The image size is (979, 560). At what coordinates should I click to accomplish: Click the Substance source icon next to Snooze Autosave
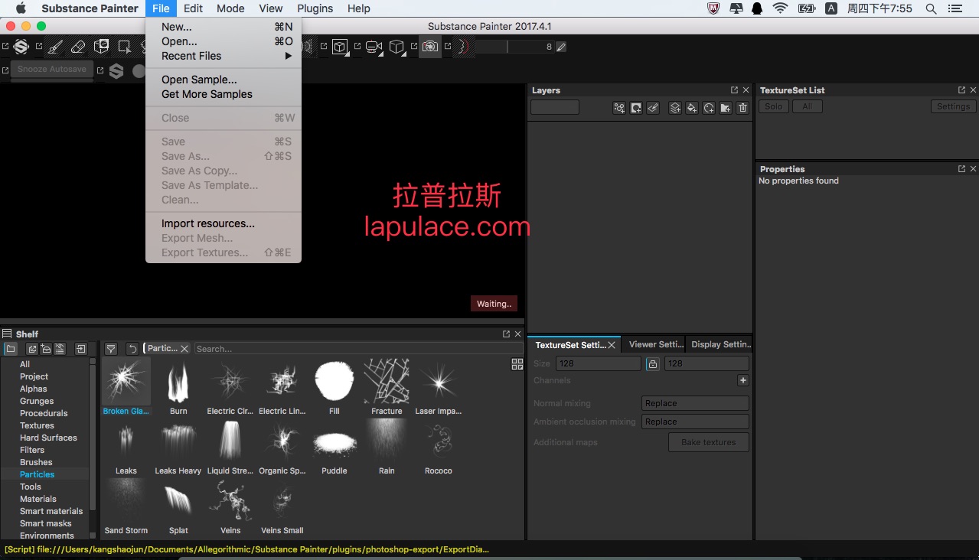116,70
